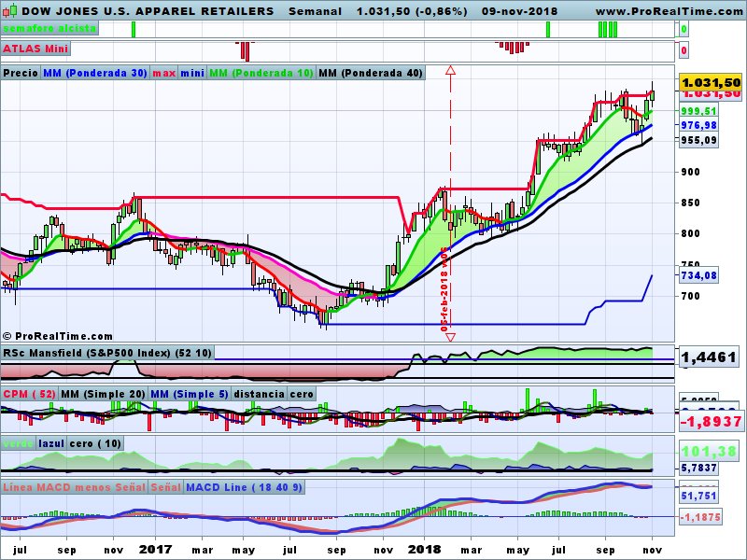Viewport: 747px width, 560px height.
Task: Click the 900 price axis label
Action: pyautogui.click(x=690, y=172)
